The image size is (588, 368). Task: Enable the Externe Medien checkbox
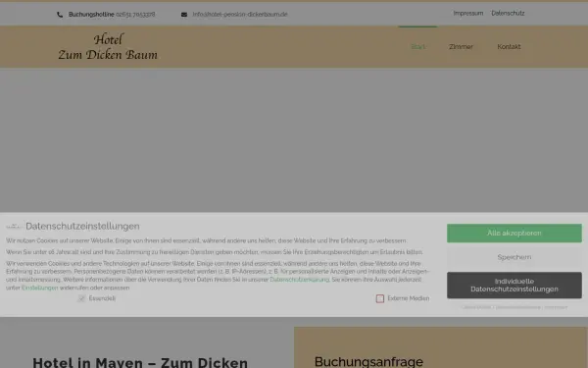coord(380,298)
